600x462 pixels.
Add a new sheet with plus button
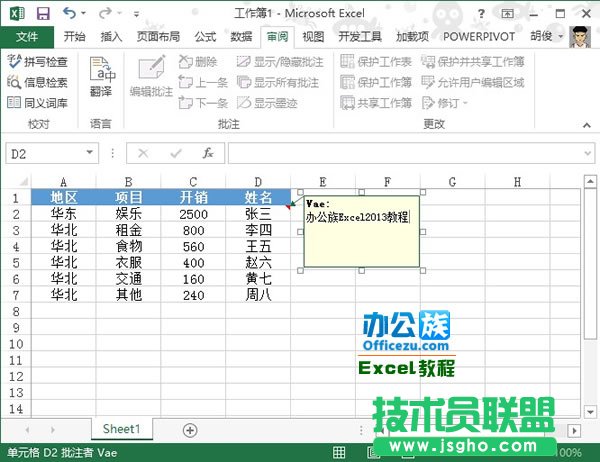tap(190, 430)
